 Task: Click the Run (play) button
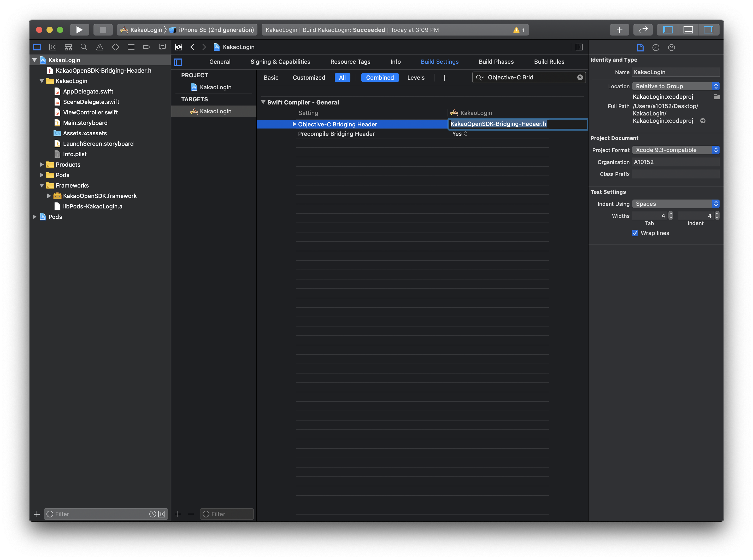click(x=79, y=30)
